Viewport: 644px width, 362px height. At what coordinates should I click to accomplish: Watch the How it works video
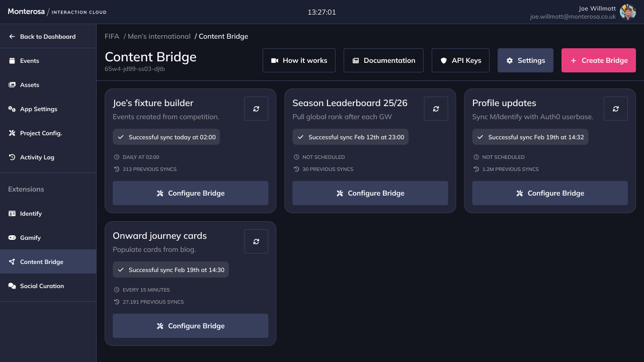299,60
